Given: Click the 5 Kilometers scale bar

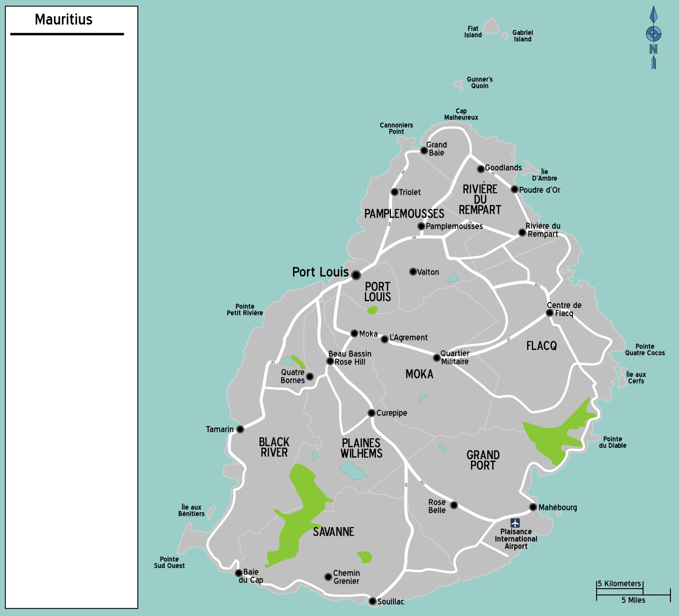Looking at the screenshot, I should [619, 584].
